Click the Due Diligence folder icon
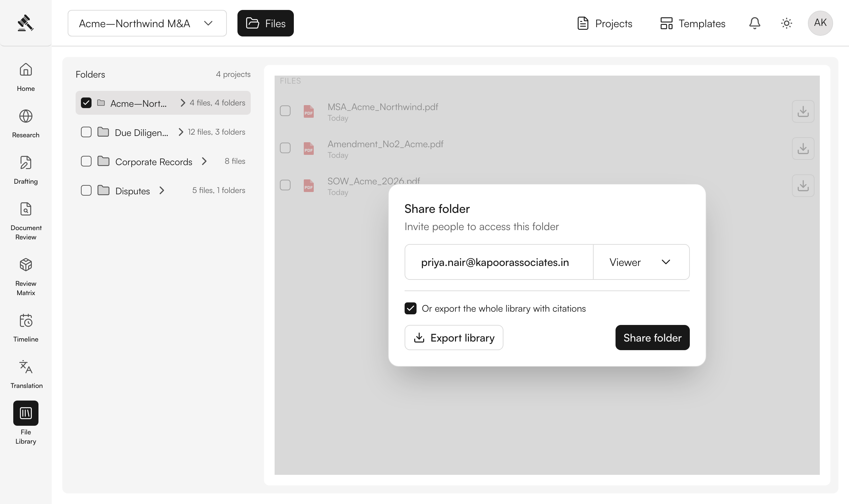 click(103, 132)
